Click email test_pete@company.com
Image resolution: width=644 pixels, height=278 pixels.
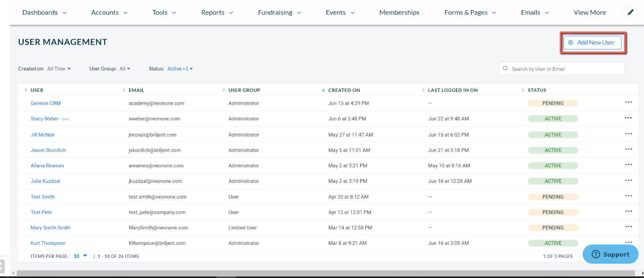coord(157,212)
